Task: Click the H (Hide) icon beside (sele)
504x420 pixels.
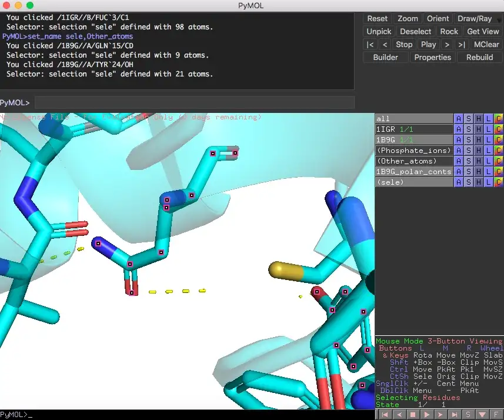Action: (x=477, y=182)
